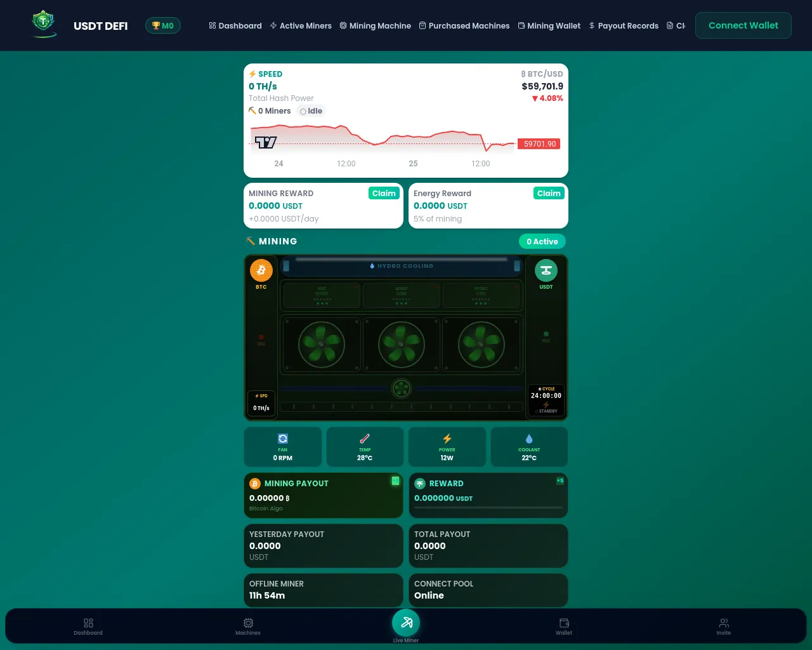Click the Idle status badge

click(x=311, y=111)
